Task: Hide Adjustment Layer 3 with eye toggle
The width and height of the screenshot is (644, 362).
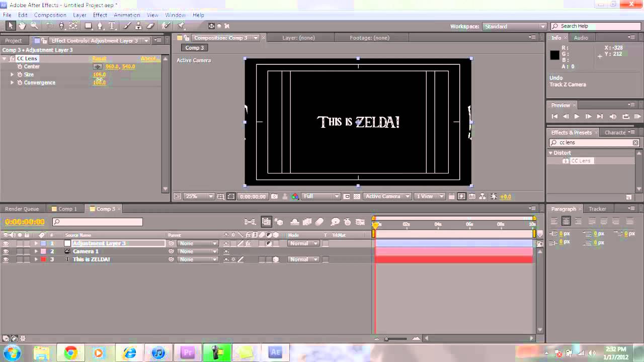Action: coord(6,243)
